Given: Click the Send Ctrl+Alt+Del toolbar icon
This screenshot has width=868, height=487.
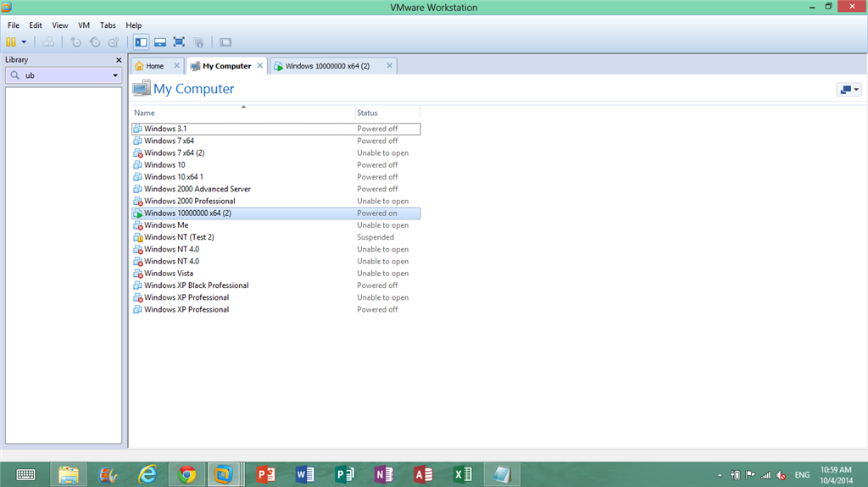Looking at the screenshot, I should (x=48, y=42).
